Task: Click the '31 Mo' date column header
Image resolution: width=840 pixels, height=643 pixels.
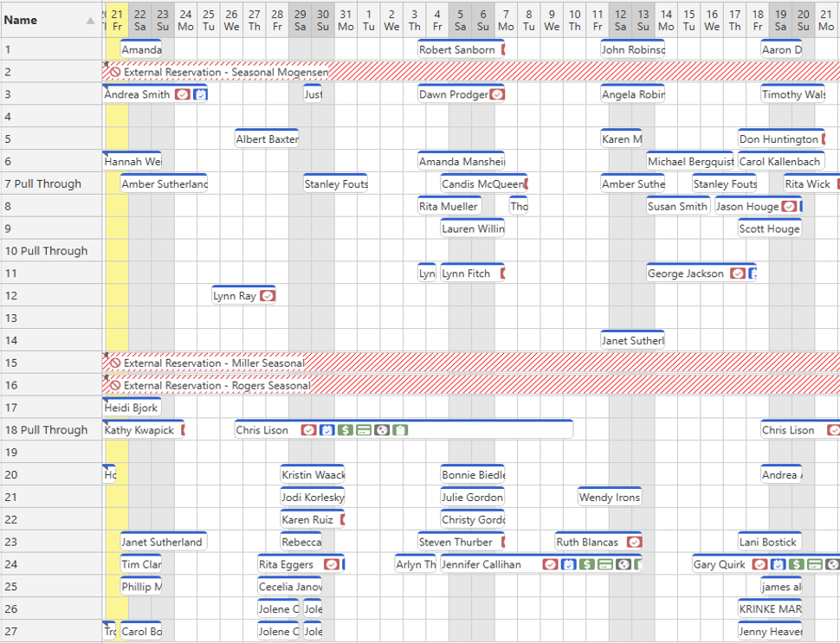Action: (x=346, y=21)
